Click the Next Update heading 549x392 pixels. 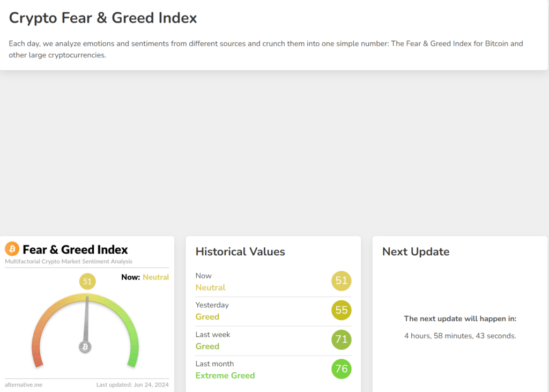[416, 252]
